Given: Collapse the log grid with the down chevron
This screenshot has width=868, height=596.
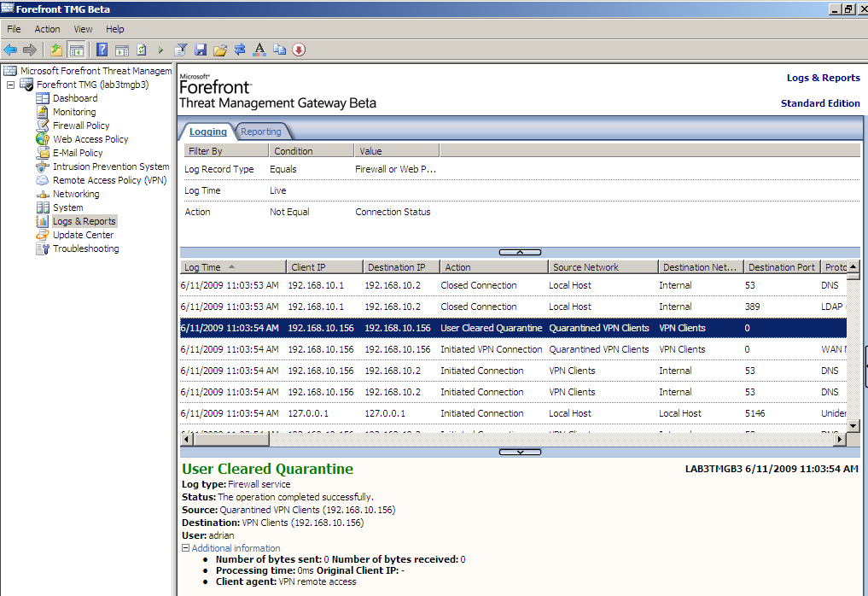Looking at the screenshot, I should pyautogui.click(x=520, y=452).
